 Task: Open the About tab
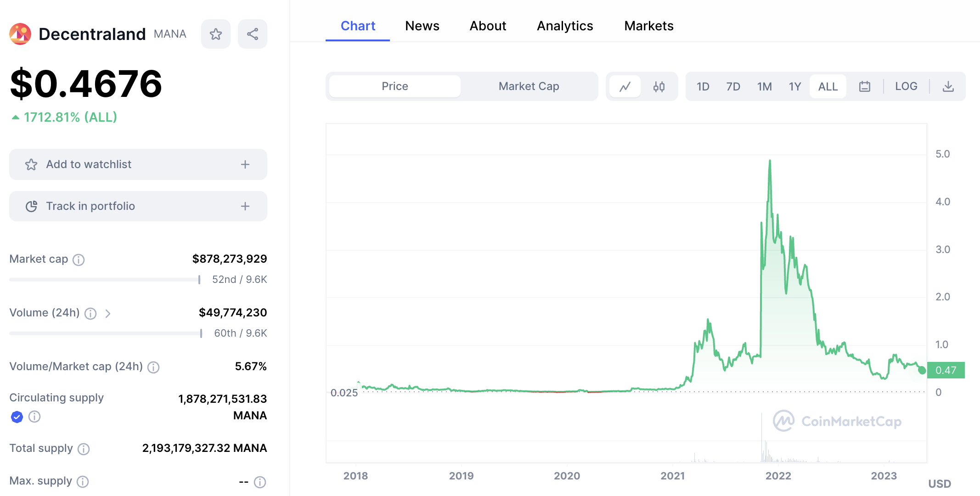pyautogui.click(x=488, y=26)
